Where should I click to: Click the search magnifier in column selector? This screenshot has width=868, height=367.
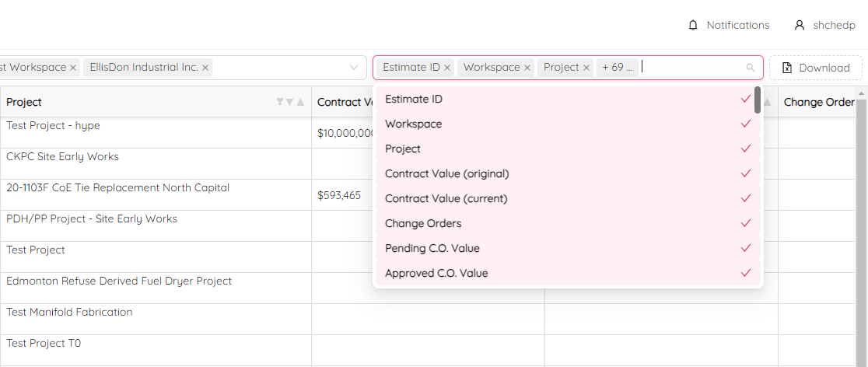point(750,68)
